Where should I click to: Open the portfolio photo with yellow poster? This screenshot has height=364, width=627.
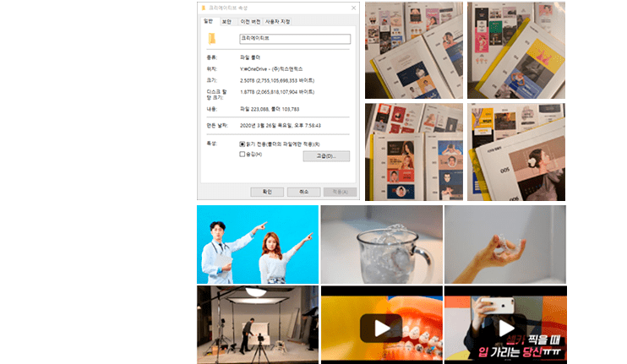coord(515,50)
